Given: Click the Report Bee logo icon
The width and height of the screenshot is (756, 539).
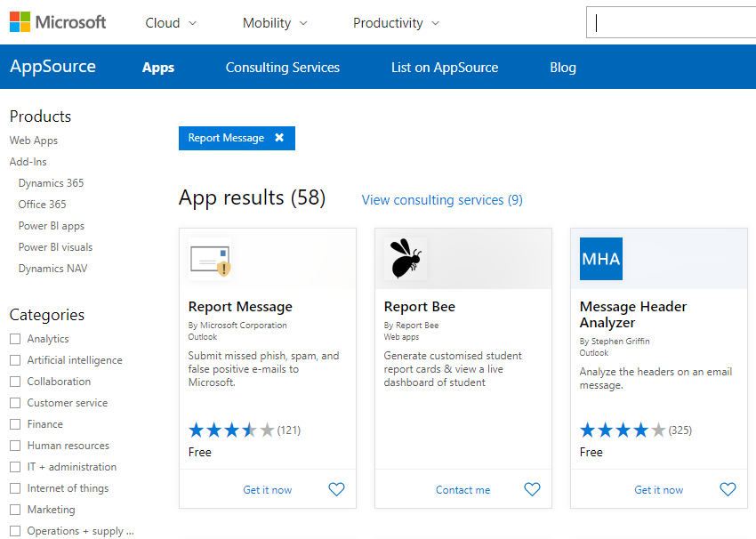Looking at the screenshot, I should 406,259.
